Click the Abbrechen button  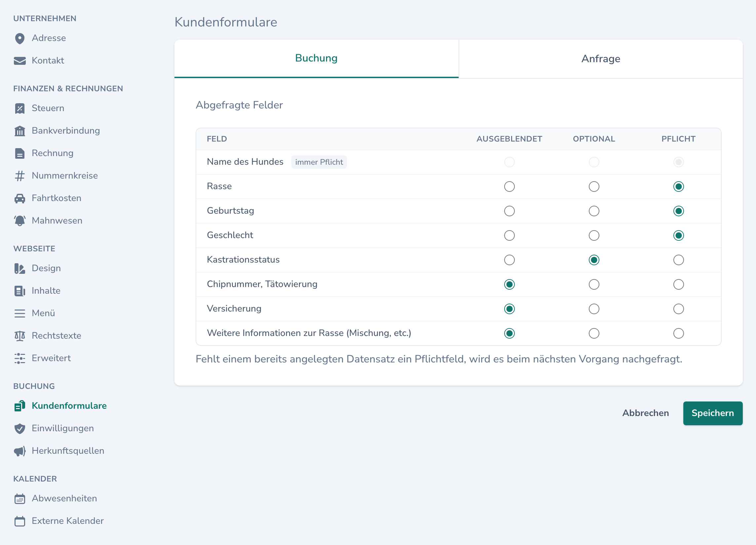645,413
